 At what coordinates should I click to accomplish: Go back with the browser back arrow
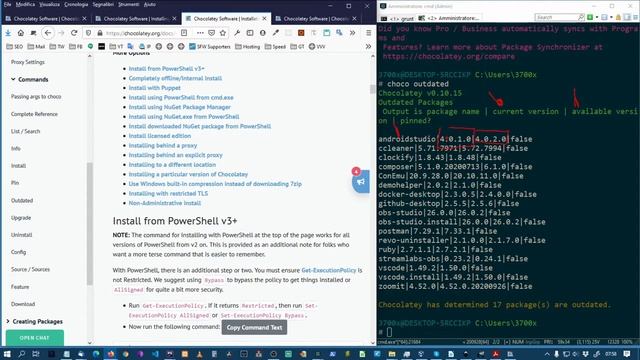coord(48,33)
